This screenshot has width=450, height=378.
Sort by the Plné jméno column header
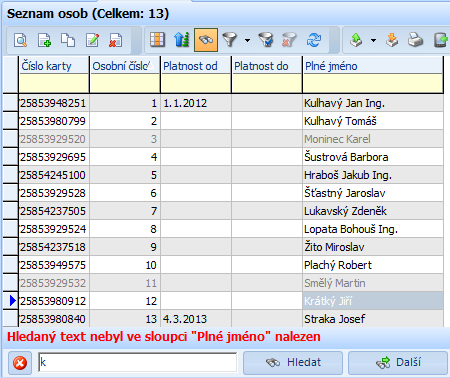[373, 66]
